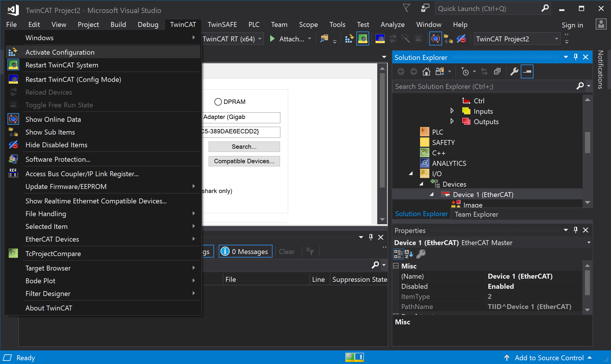Open the TwinSAFE menu
This screenshot has height=364, width=611.
tap(222, 25)
